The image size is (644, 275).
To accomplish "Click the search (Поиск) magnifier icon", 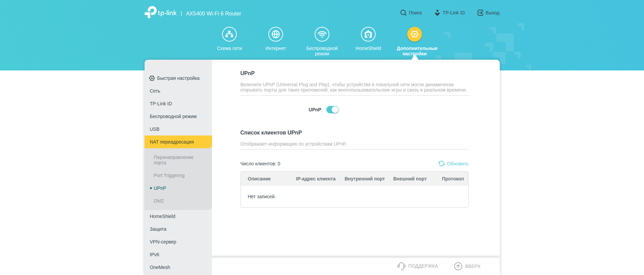I will [403, 13].
